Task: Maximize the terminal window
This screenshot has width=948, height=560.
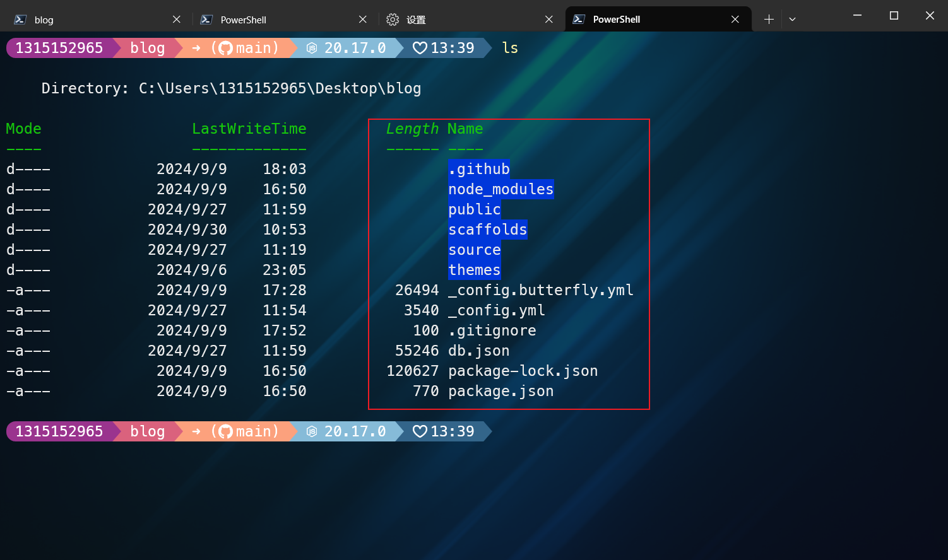Action: click(894, 16)
